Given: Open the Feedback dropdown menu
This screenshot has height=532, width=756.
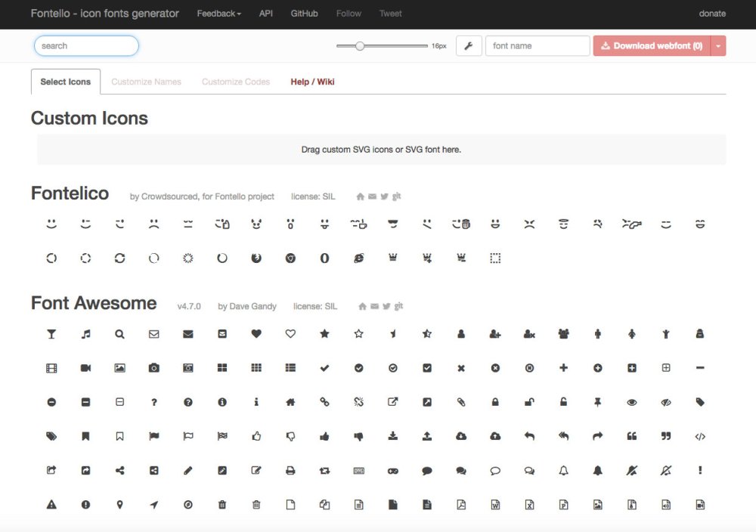Looking at the screenshot, I should [x=219, y=14].
